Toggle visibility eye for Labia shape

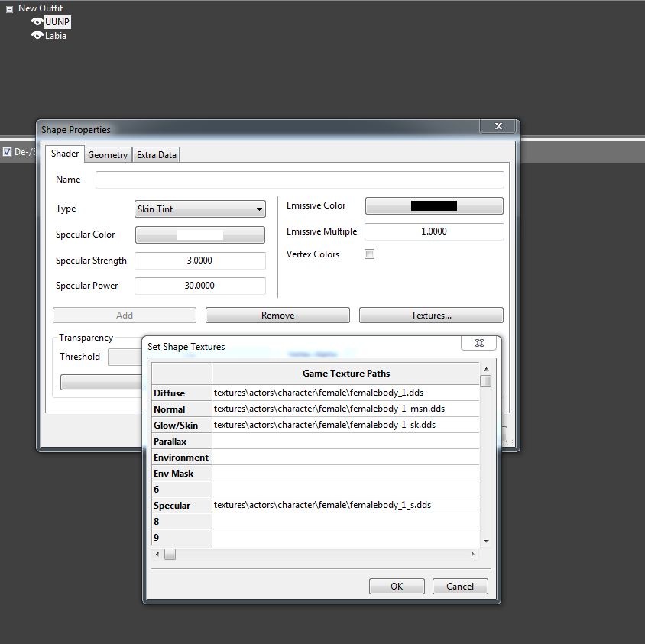37,36
